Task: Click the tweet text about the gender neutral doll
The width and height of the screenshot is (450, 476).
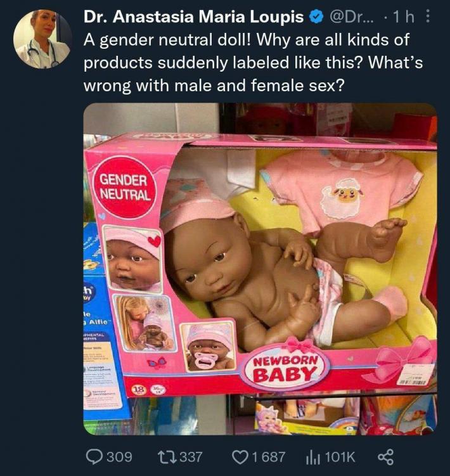Action: 247,61
